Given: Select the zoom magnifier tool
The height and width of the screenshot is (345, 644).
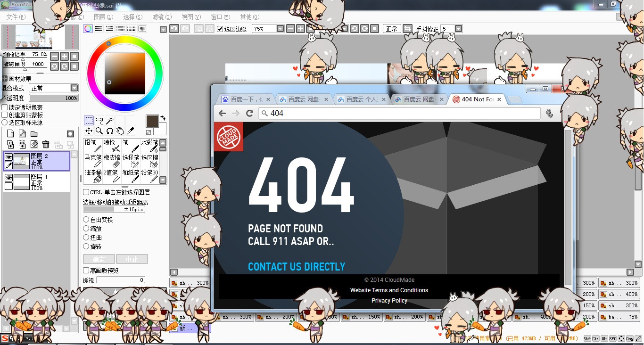Looking at the screenshot, I should pos(99,131).
